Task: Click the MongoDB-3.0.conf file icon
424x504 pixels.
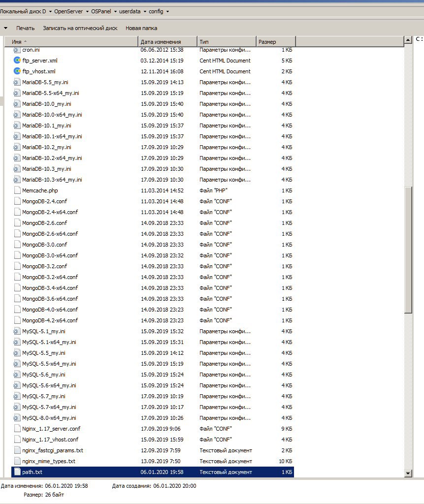Action: (17, 245)
